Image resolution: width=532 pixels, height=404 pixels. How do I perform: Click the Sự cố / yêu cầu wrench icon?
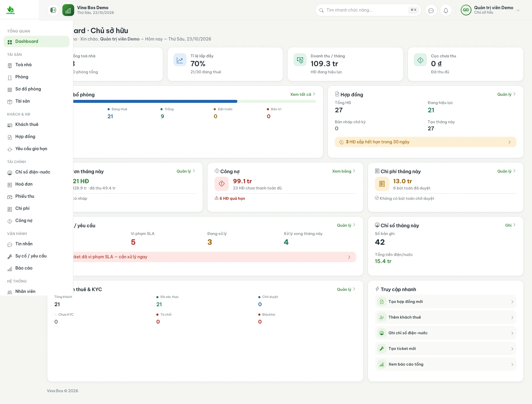point(10,257)
